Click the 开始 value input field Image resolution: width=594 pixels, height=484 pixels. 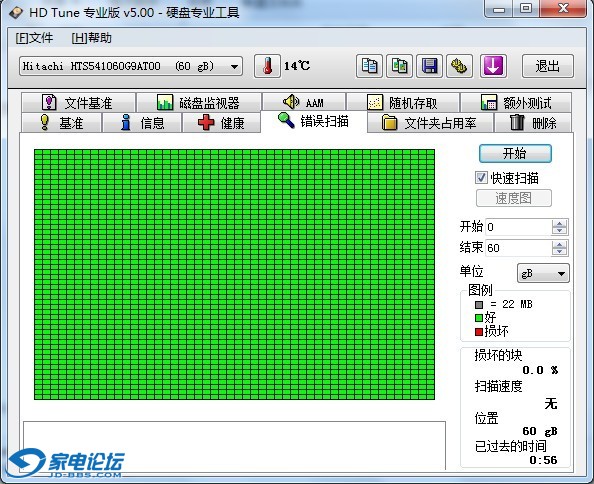click(x=518, y=227)
